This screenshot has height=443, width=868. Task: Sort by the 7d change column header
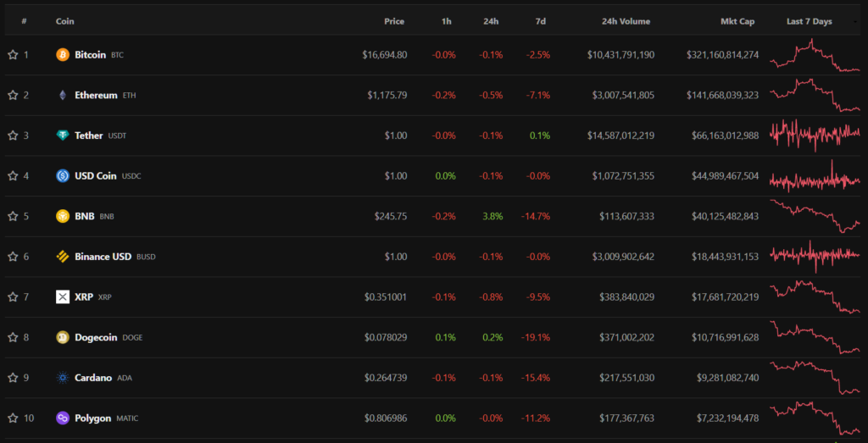pyautogui.click(x=541, y=21)
